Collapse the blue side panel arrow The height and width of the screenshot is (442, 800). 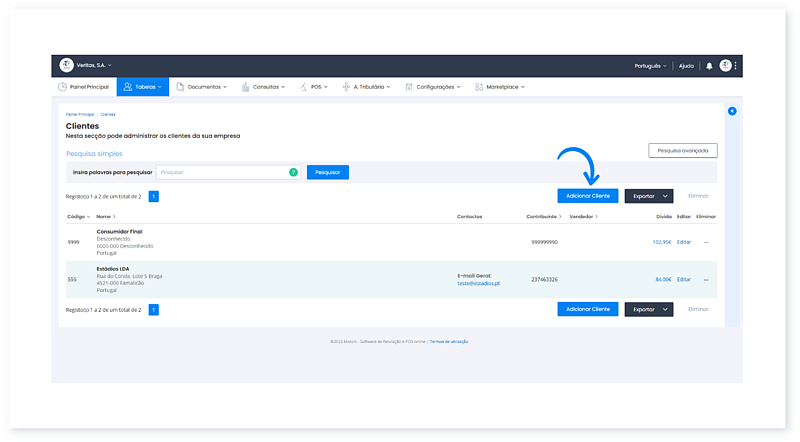click(732, 110)
